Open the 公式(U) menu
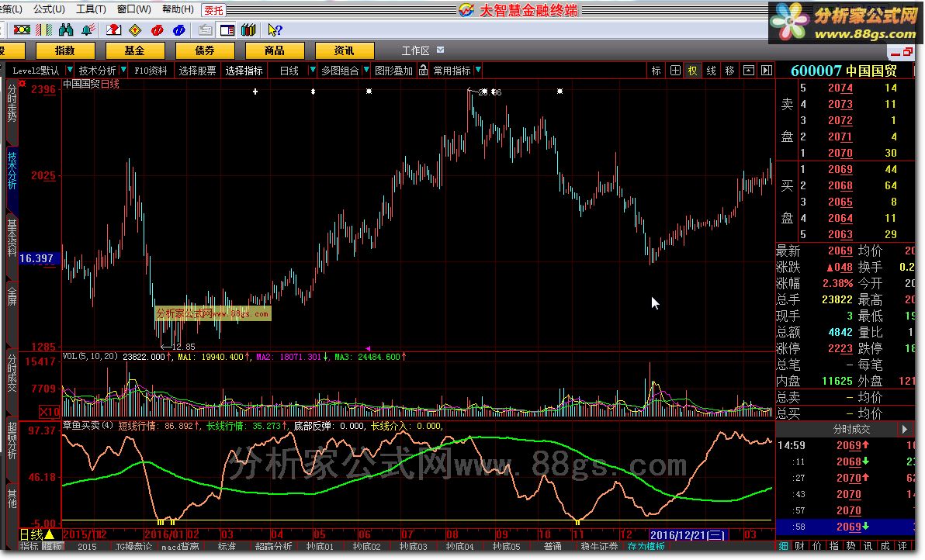This screenshot has width=925, height=560. click(x=49, y=9)
